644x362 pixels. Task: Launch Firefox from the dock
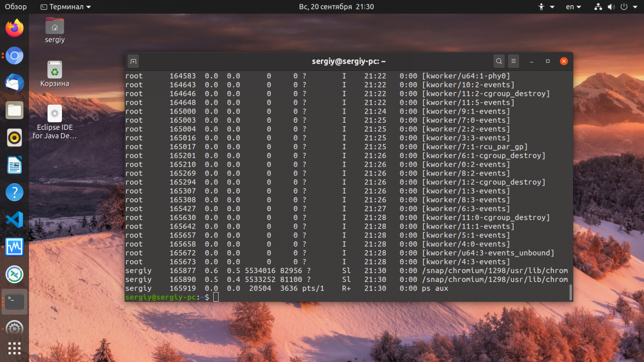click(x=14, y=28)
